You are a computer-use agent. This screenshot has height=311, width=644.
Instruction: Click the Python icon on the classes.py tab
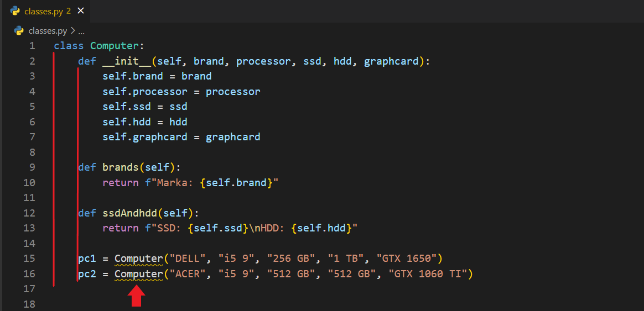pyautogui.click(x=15, y=11)
